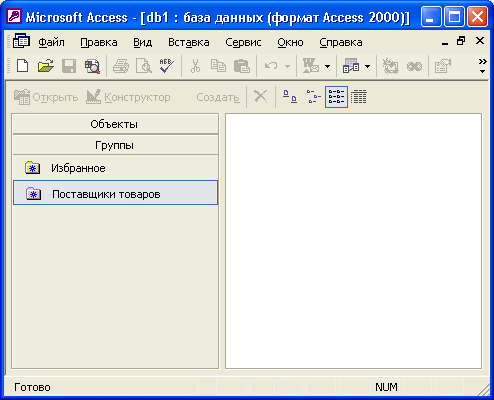Switch to Large icons view
Viewport: 494px width, 400px height.
coord(289,97)
